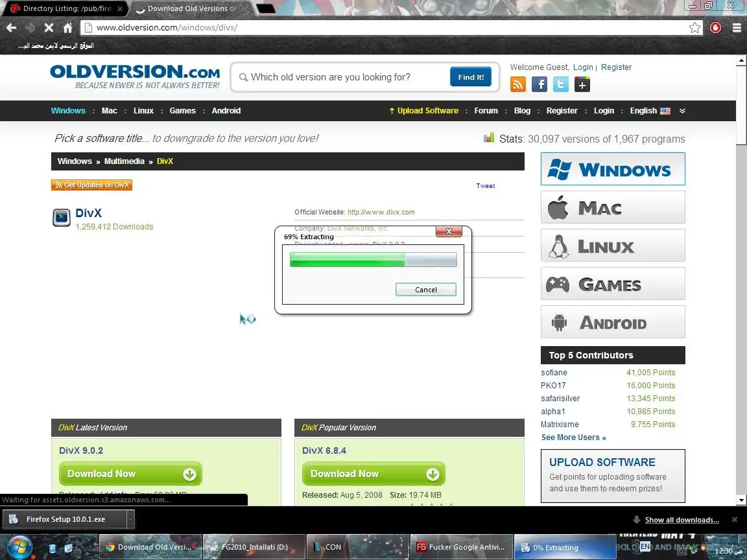Screen dimensions: 747x560
Task: Click Download Now for DivX 6.8.4
Action: tap(373, 474)
